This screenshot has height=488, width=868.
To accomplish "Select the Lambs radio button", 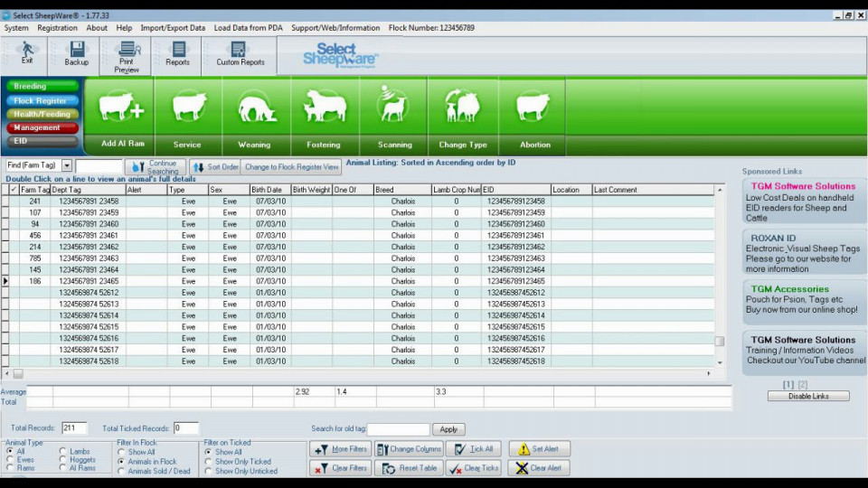I will coord(62,452).
